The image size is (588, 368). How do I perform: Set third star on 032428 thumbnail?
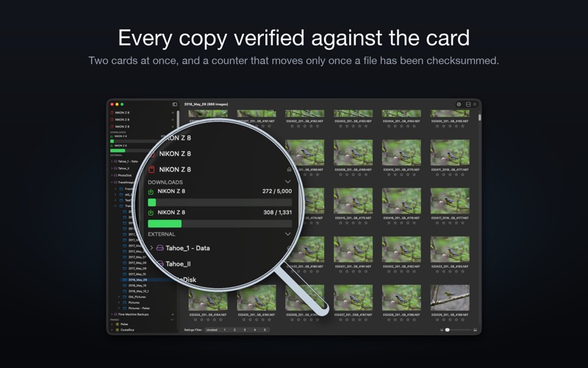click(401, 319)
